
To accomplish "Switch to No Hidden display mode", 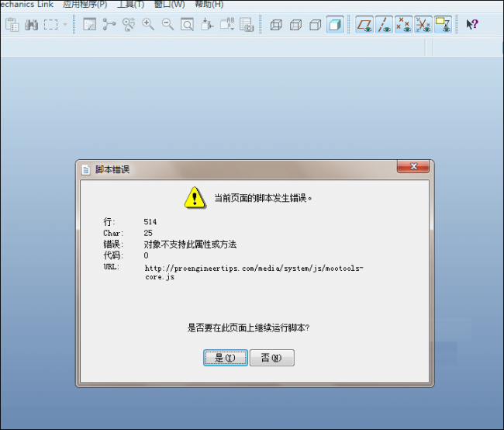I will [x=316, y=25].
